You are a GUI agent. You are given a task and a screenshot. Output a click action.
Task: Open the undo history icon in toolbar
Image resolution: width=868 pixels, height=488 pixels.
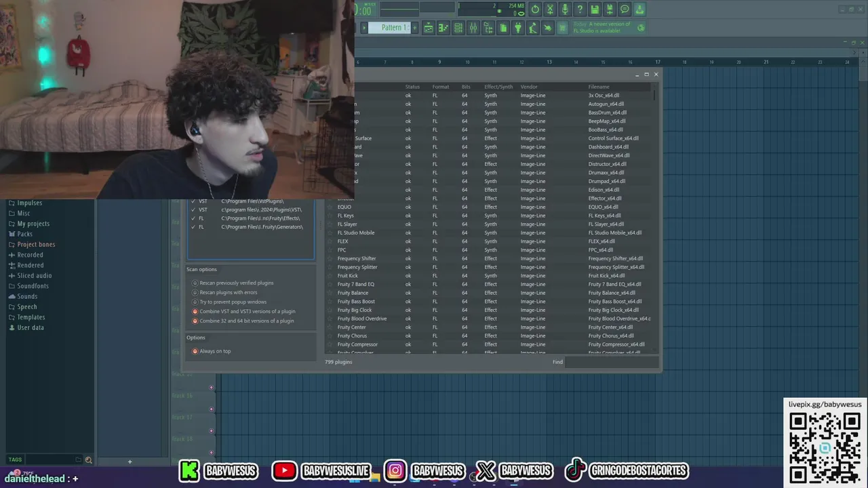coord(535,9)
